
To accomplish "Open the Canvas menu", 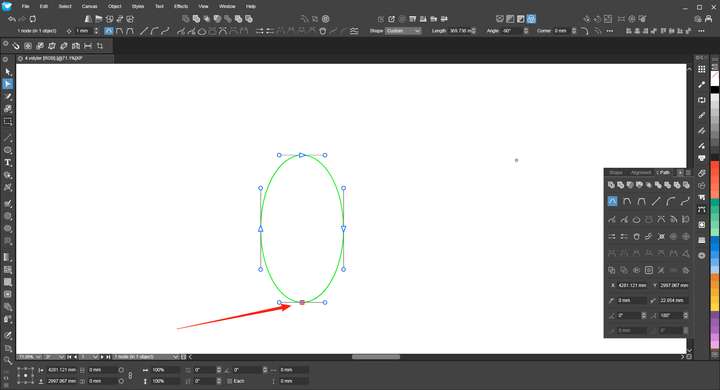I will pyautogui.click(x=90, y=6).
